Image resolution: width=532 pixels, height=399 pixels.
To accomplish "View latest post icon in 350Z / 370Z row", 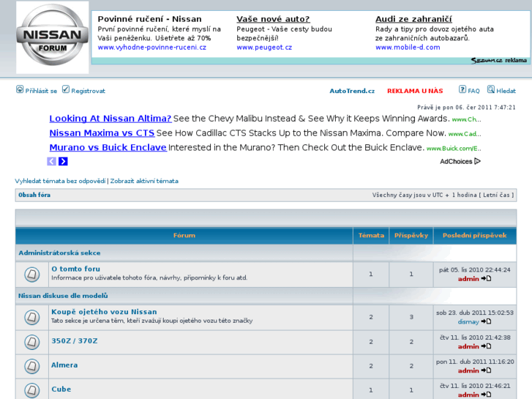I will tap(486, 346).
